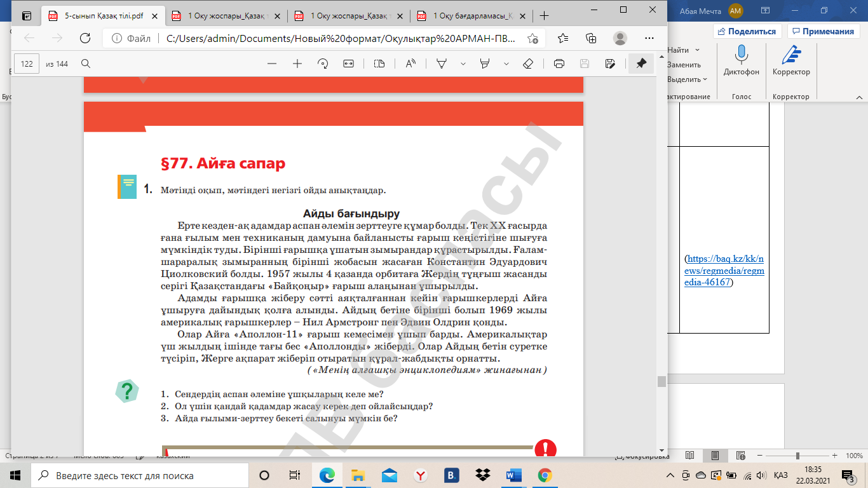Open the Edge profile avatar
The height and width of the screenshot is (488, 868).
point(620,38)
